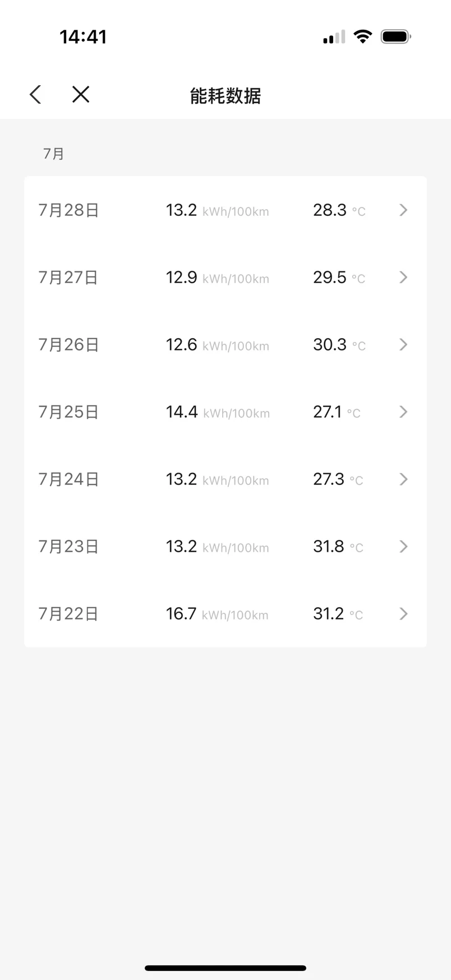The height and width of the screenshot is (980, 451).
Task: Select the 7月28日 date label
Action: (68, 210)
